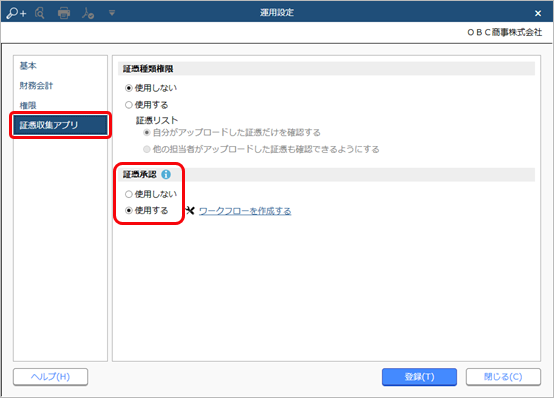
Task: Click the 証憑承認 section header text
Action: tap(140, 174)
